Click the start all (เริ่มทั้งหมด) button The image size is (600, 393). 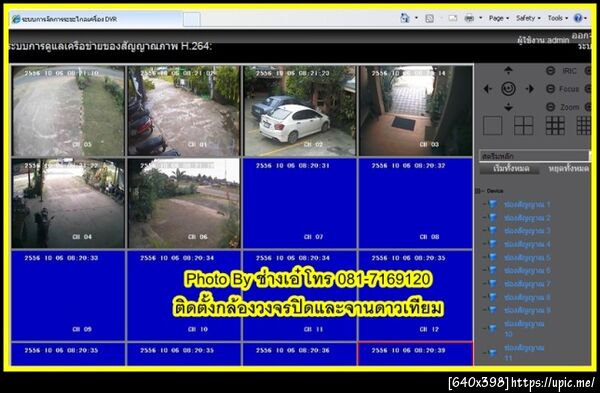coord(511,169)
